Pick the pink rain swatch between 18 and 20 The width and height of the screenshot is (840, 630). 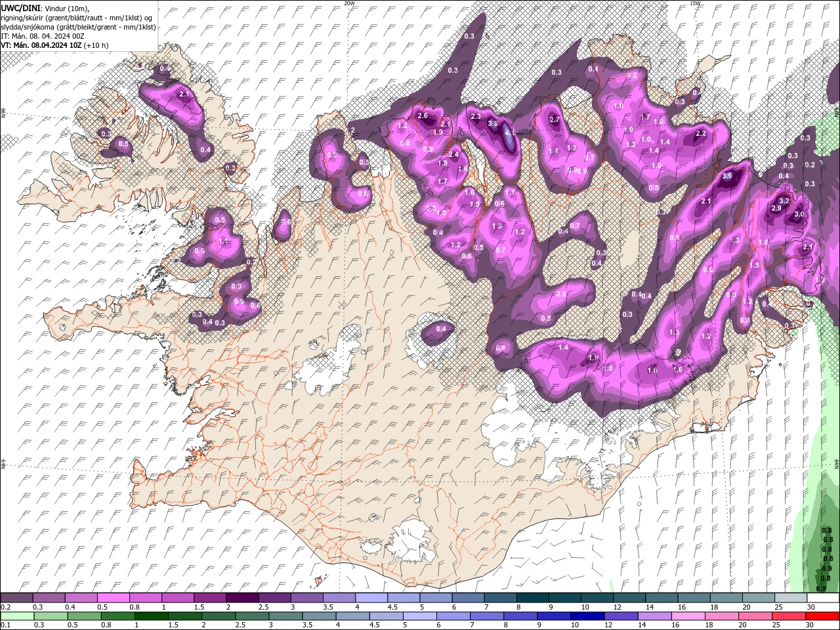coord(721,616)
